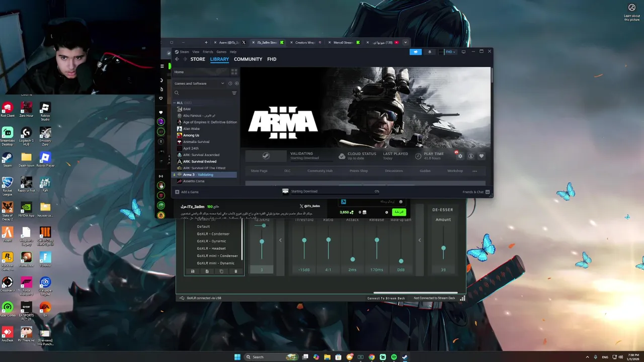Screen dimensions: 644x362
Task: Open Rocket League desktop shortcut
Action: pyautogui.click(x=7, y=187)
